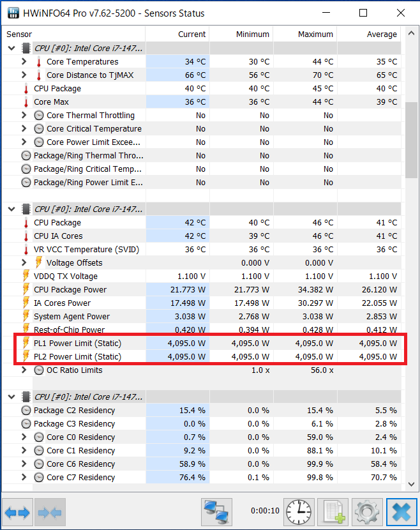
Task: Expand the Core C1 Residency row
Action: (24, 451)
